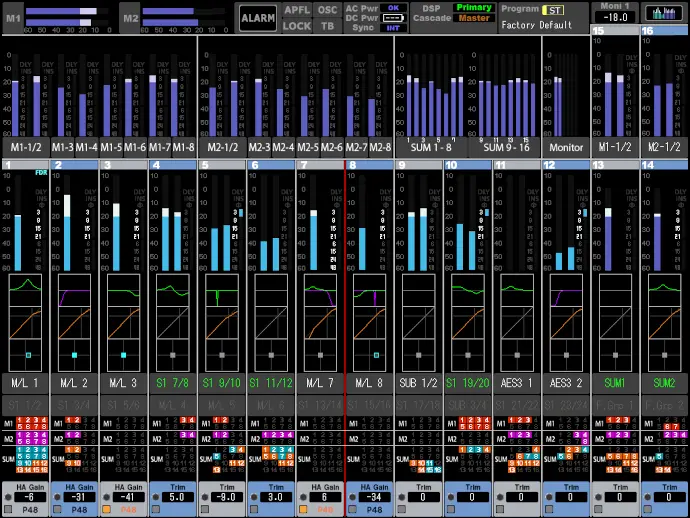Click the M2 level bar meter at top
The image size is (690, 518).
coord(184,17)
